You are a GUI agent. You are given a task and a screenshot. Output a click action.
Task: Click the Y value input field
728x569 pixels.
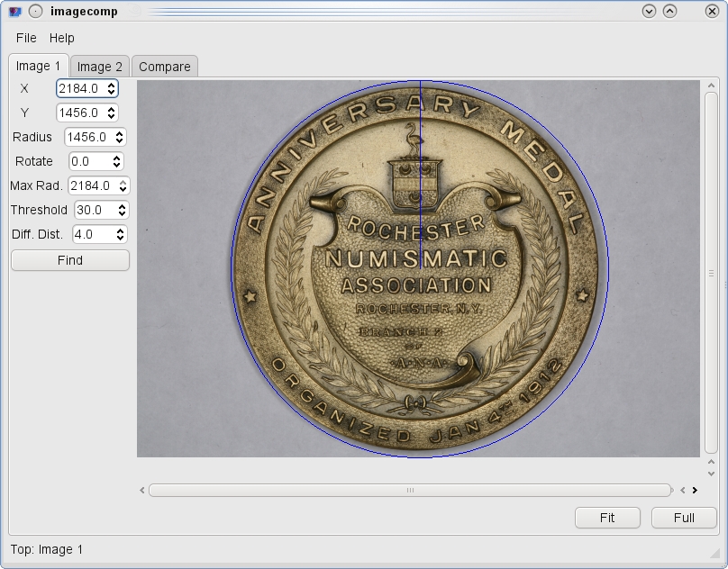tap(82, 113)
